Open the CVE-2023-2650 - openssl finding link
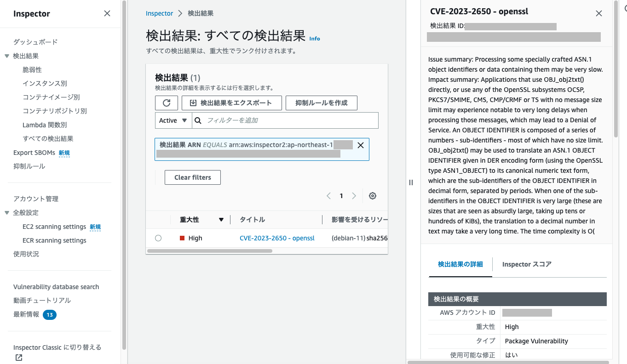The image size is (627, 364). pyautogui.click(x=277, y=238)
